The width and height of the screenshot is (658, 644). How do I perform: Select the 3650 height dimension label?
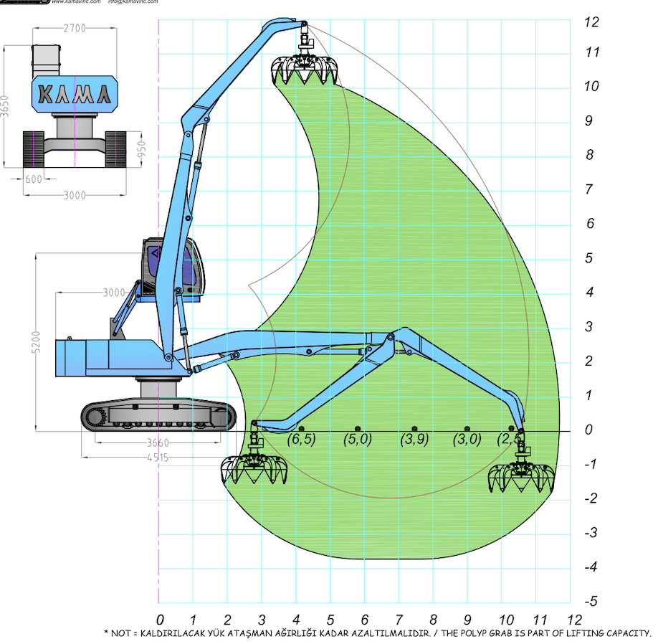pyautogui.click(x=4, y=106)
